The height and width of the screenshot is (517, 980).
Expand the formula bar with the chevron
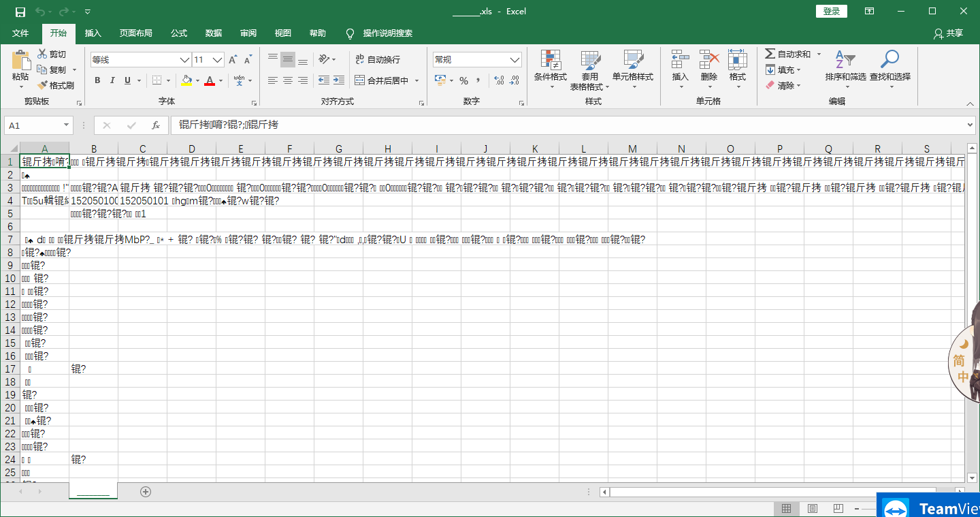pos(970,125)
